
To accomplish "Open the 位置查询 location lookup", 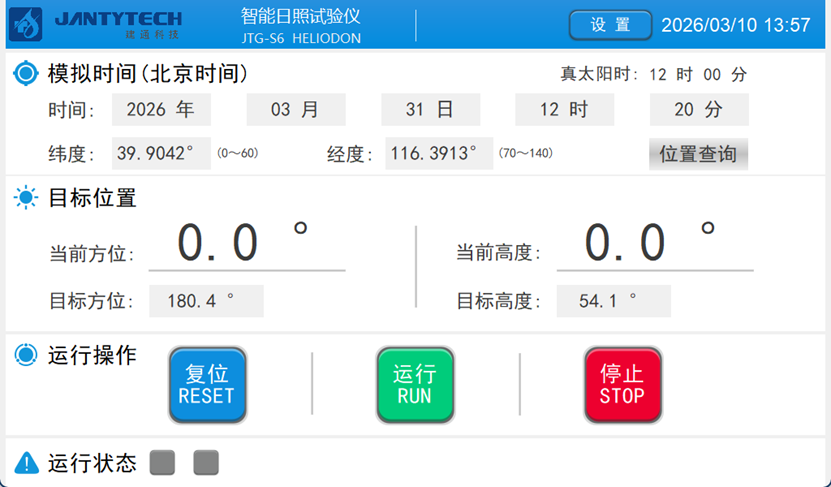I will pos(698,154).
